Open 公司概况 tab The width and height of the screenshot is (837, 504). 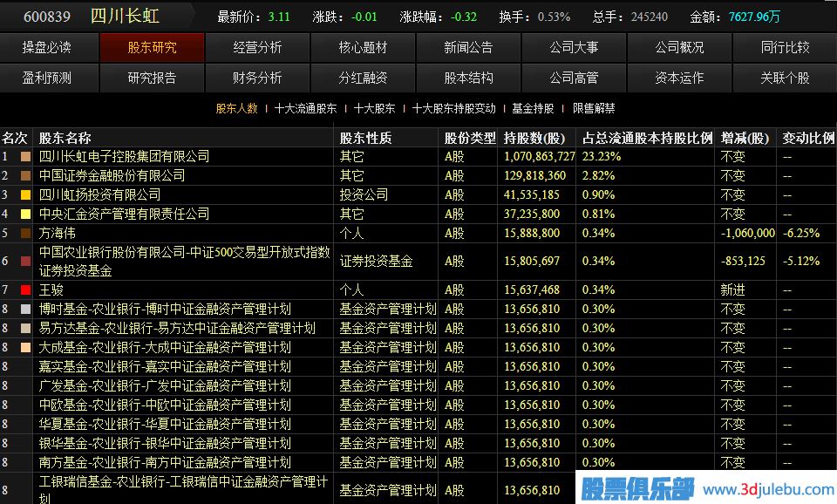tap(679, 47)
